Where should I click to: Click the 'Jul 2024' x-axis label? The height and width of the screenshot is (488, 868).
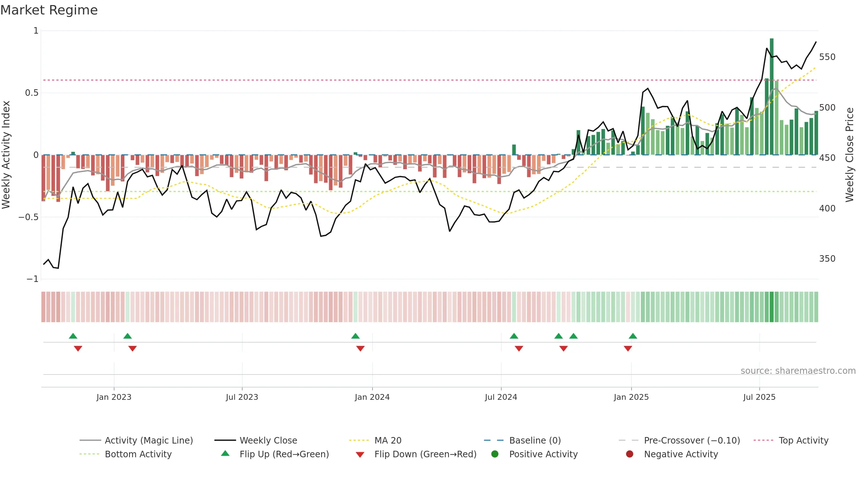(x=501, y=397)
